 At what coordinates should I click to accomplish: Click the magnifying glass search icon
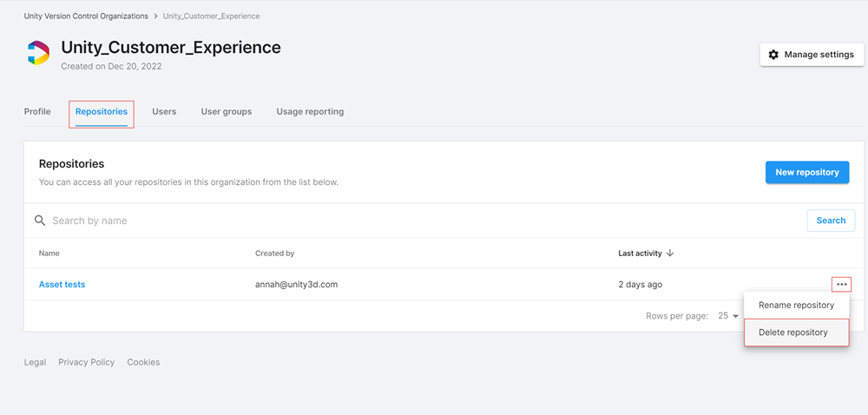coord(40,221)
